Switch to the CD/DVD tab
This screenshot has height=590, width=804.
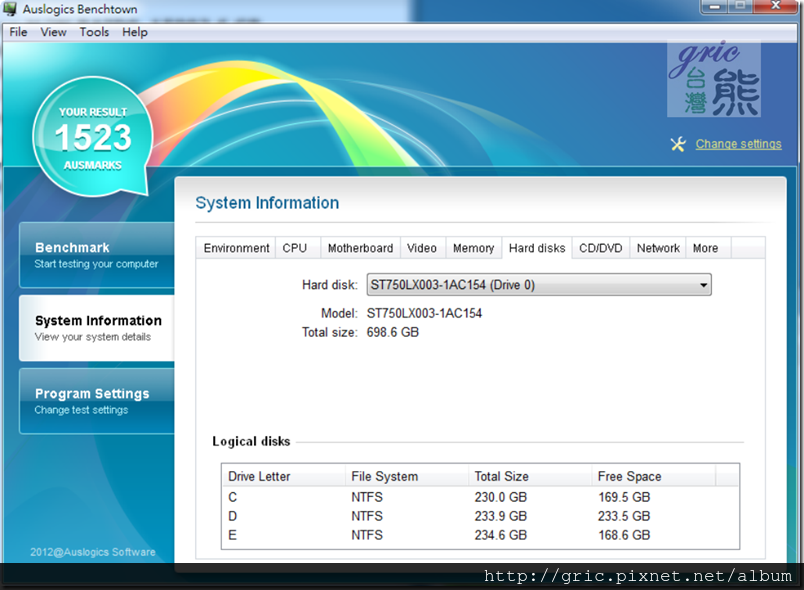(x=600, y=248)
